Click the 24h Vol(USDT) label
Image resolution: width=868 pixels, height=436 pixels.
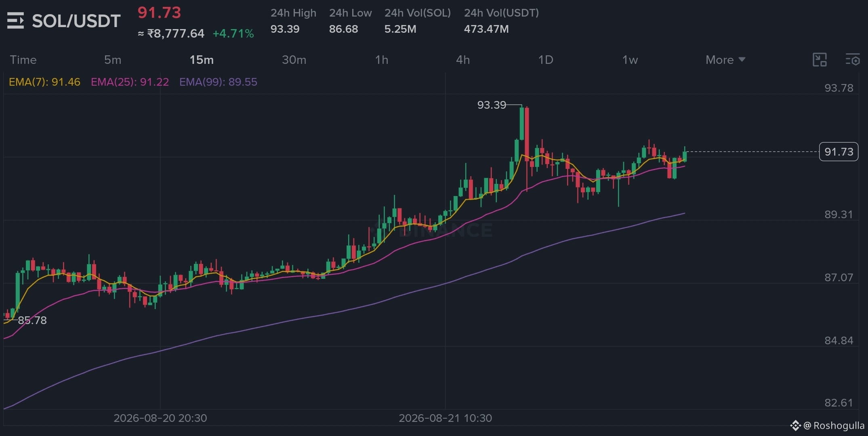501,13
